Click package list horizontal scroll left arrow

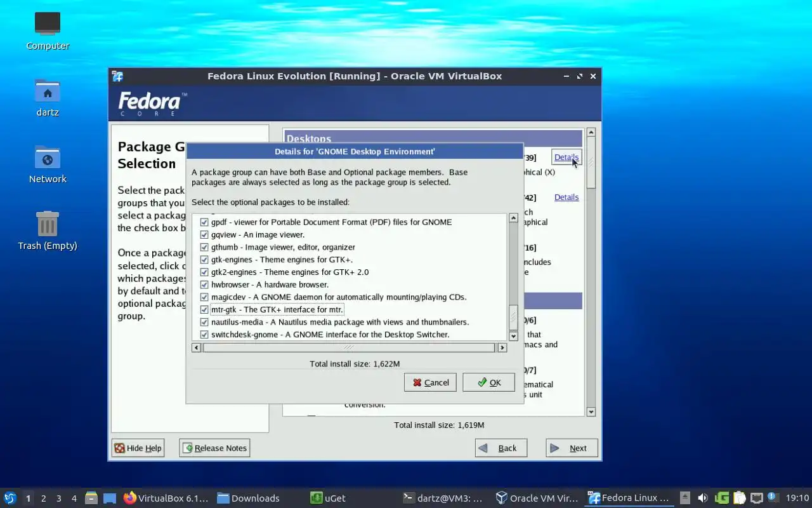[197, 347]
